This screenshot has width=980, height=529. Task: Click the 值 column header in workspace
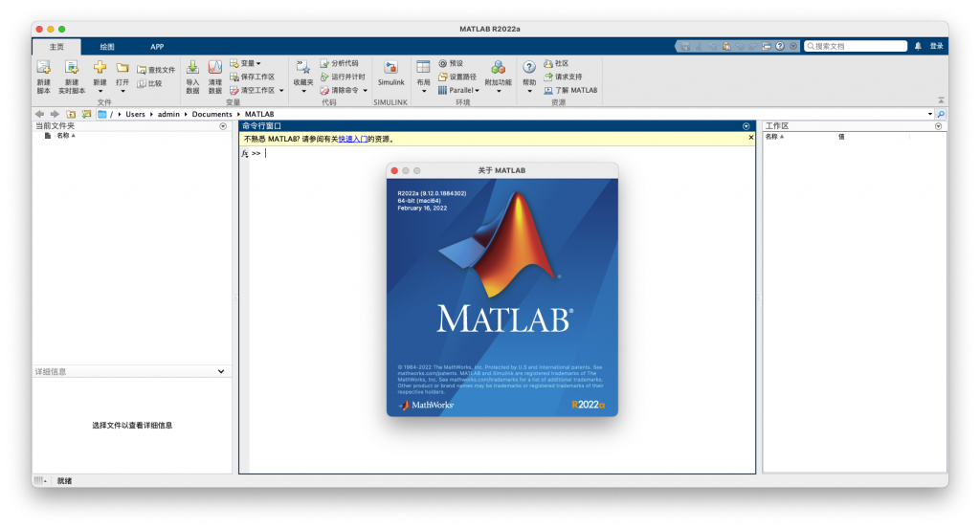[841, 137]
